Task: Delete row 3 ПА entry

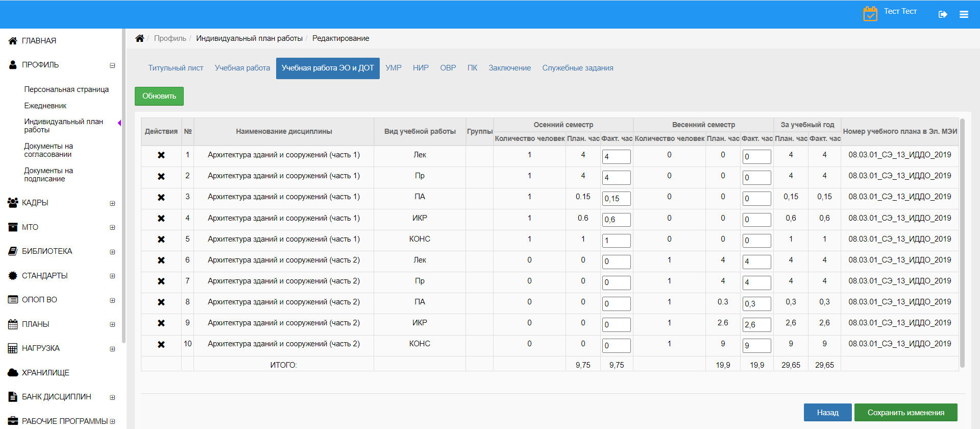Action: pos(161,197)
